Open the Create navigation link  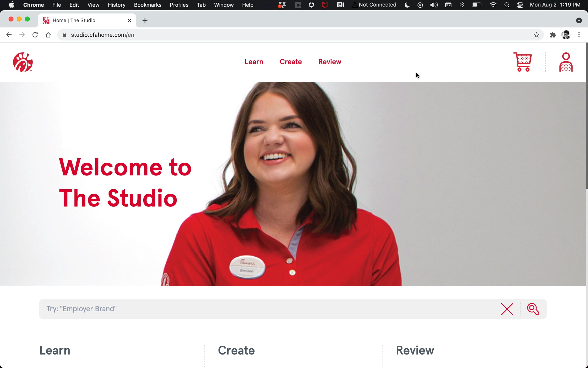(x=291, y=62)
